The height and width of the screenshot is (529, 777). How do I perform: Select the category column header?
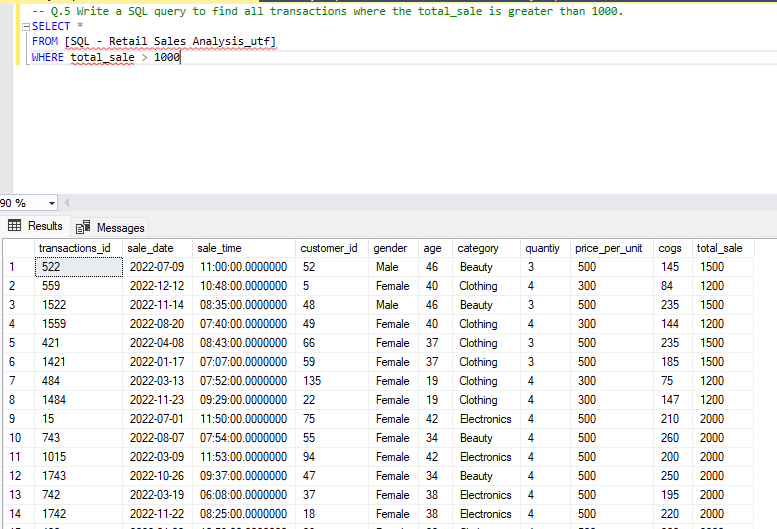(x=487, y=248)
